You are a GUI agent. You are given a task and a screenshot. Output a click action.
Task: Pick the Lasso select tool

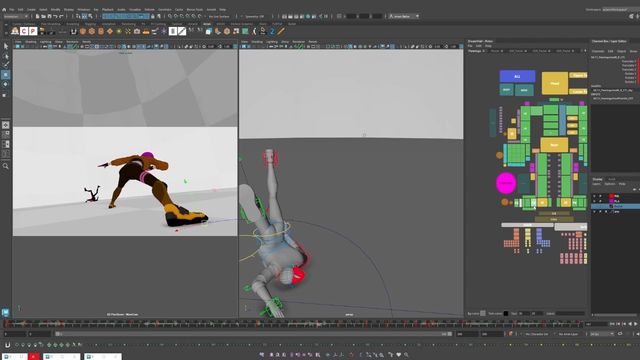click(x=6, y=56)
